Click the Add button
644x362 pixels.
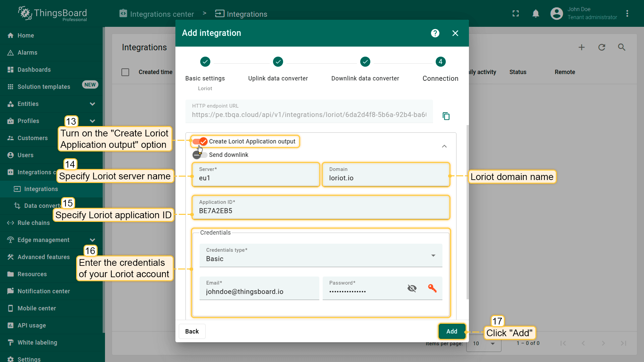[451, 331]
